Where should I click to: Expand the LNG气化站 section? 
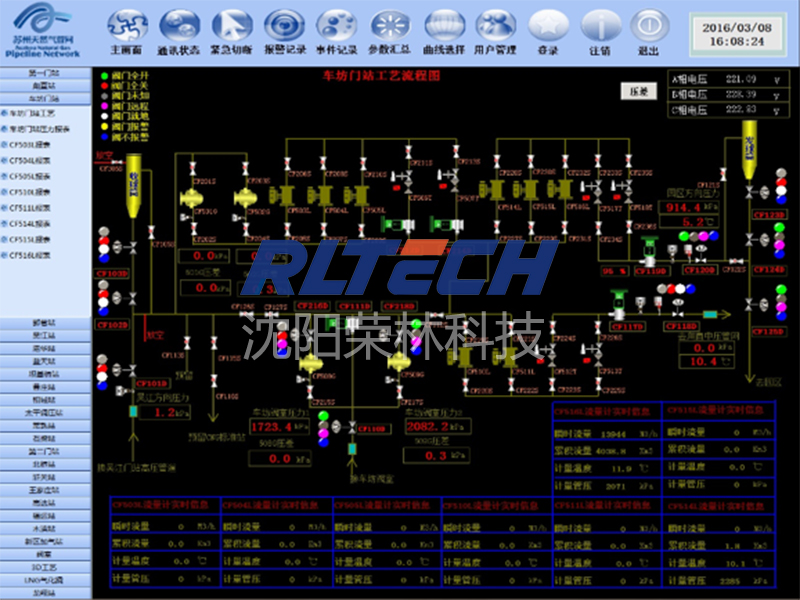tap(45, 580)
